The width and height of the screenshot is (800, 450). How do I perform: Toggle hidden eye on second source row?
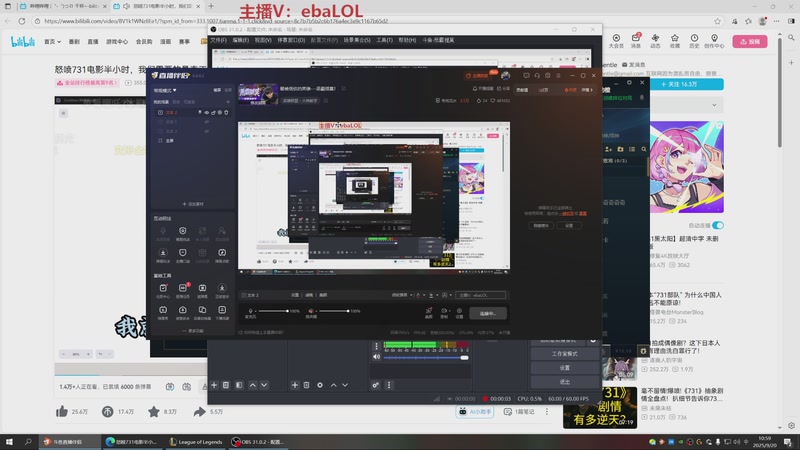[207, 122]
